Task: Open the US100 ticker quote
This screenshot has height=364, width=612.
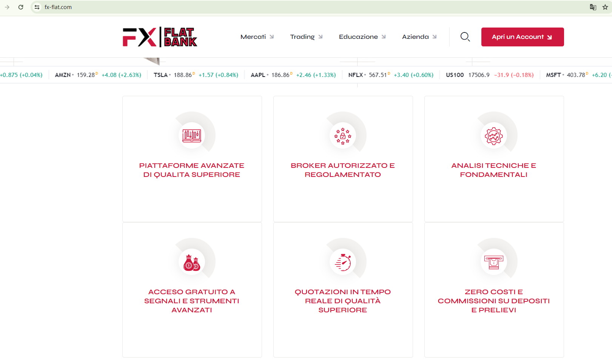Action: click(490, 75)
